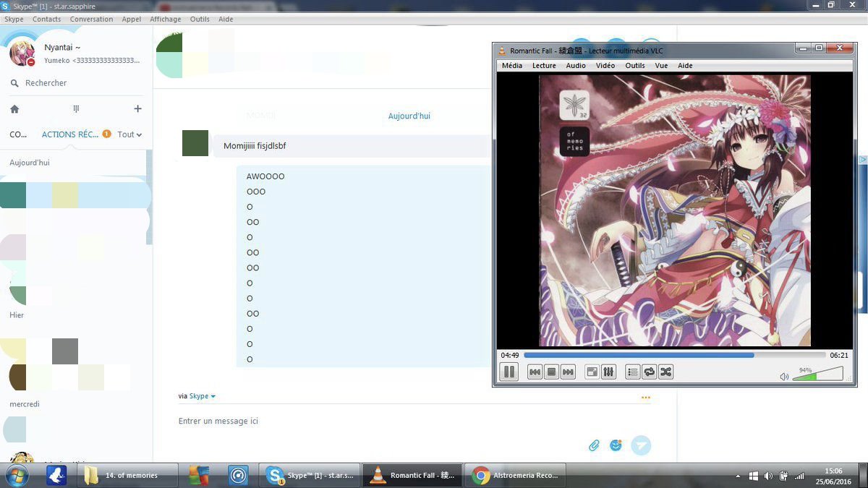Click the send message button
Image resolution: width=868 pixels, height=488 pixels.
(x=641, y=445)
